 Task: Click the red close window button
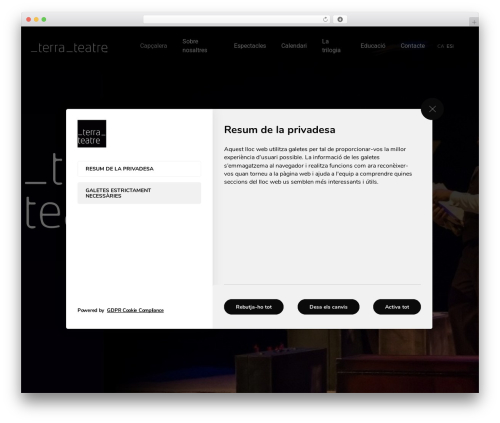29,20
